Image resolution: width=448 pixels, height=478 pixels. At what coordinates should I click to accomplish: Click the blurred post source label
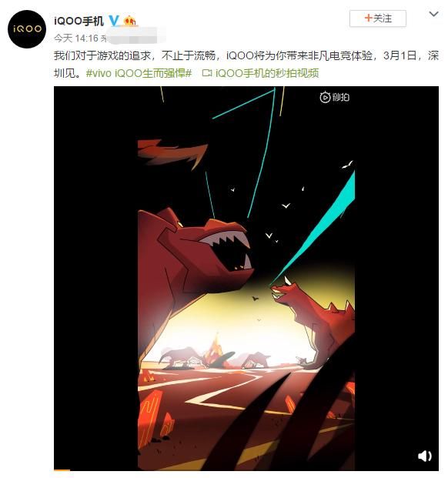(x=132, y=37)
